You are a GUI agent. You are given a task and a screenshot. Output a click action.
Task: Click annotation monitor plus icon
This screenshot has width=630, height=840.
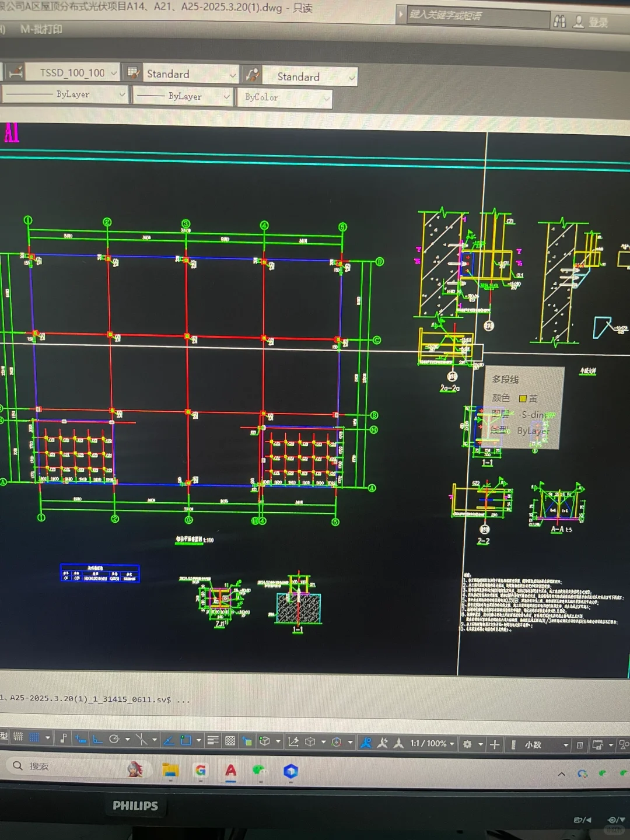coord(495,744)
